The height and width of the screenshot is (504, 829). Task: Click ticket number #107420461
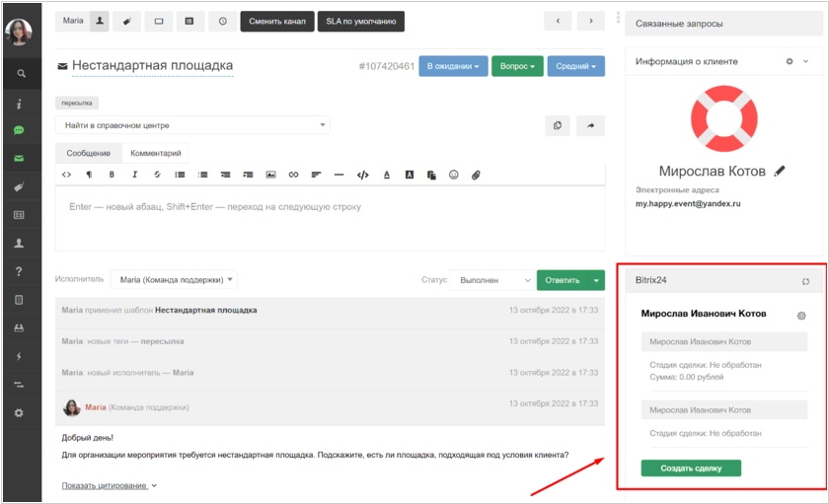(x=387, y=66)
